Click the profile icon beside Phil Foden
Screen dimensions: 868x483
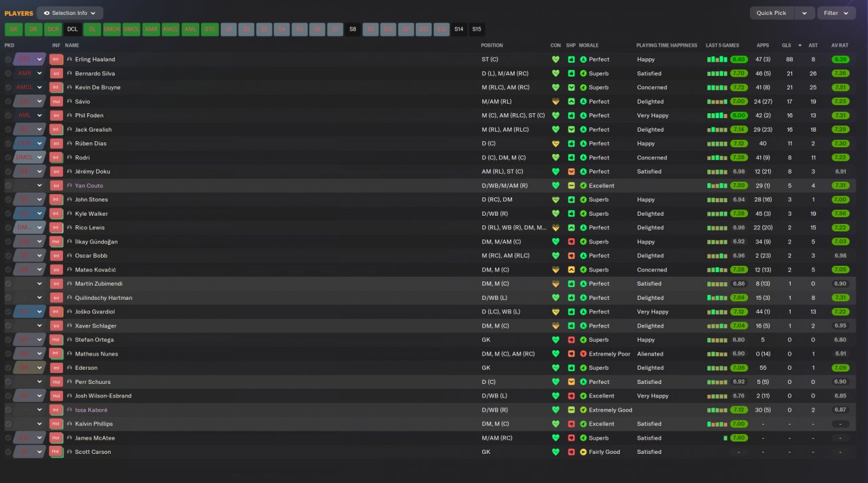coord(69,116)
